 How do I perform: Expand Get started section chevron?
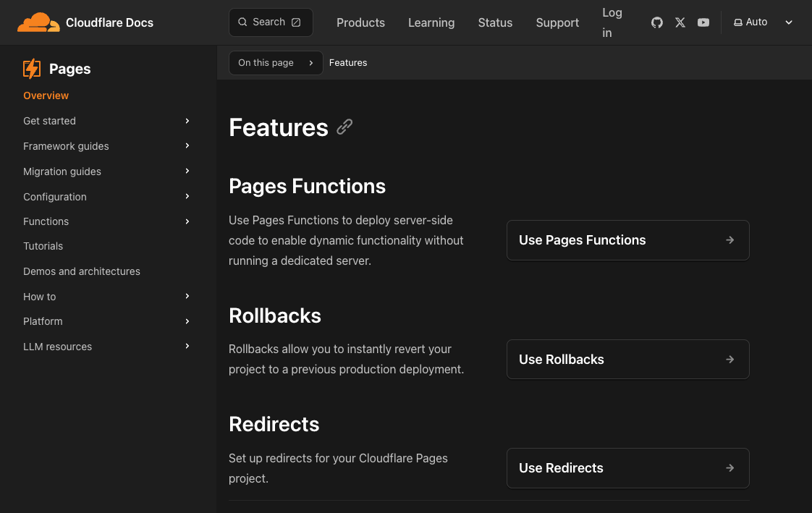(187, 121)
